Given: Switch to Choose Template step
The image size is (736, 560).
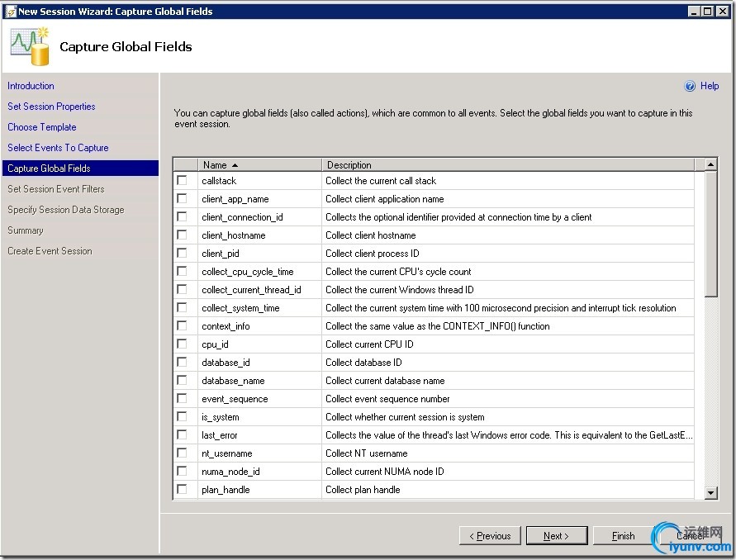Looking at the screenshot, I should (42, 127).
